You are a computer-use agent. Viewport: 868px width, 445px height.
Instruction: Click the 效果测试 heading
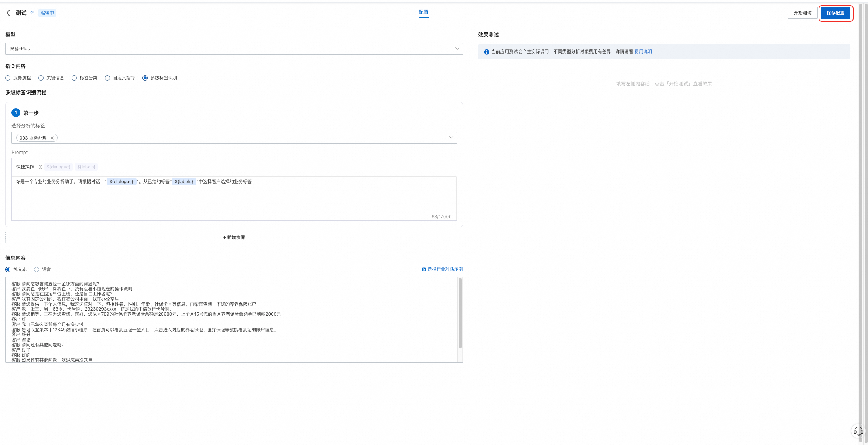(x=488, y=35)
